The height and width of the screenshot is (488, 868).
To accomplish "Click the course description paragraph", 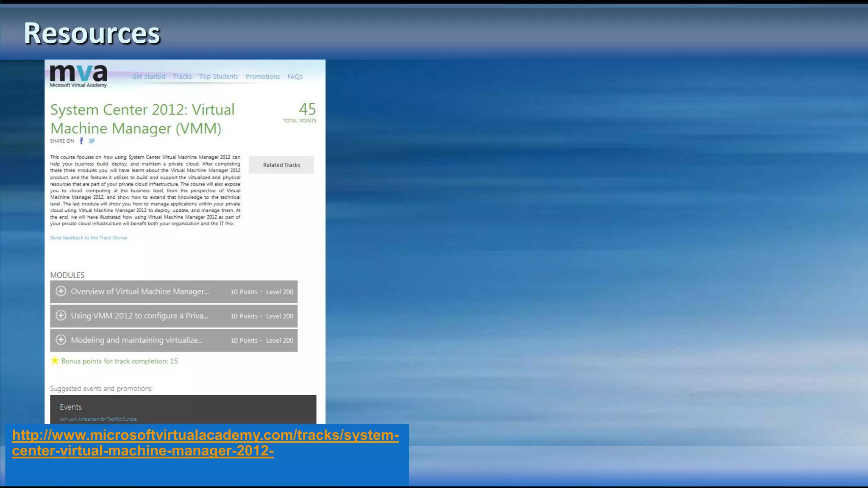I will [145, 190].
